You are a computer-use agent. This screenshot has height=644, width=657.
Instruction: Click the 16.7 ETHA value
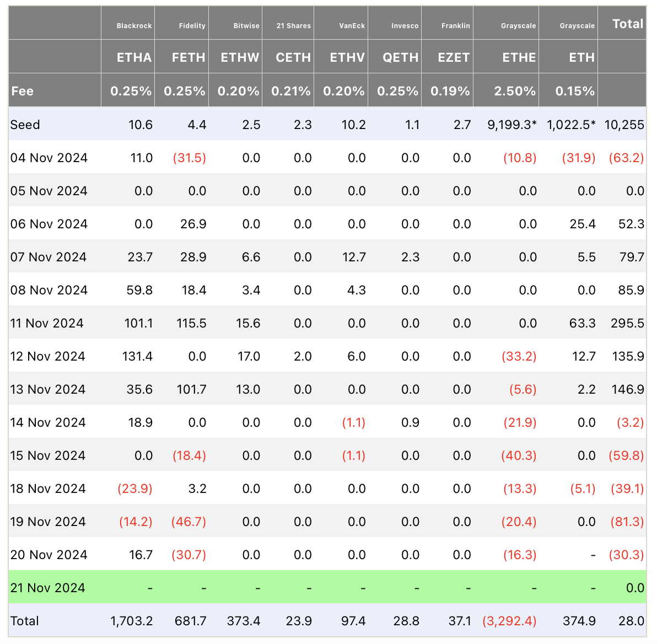141,555
